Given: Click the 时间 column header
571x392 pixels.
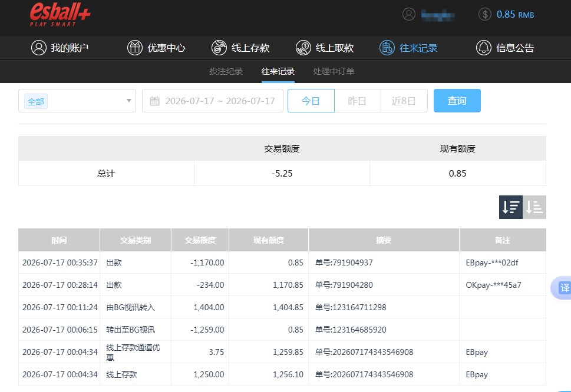Looking at the screenshot, I should (x=59, y=240).
